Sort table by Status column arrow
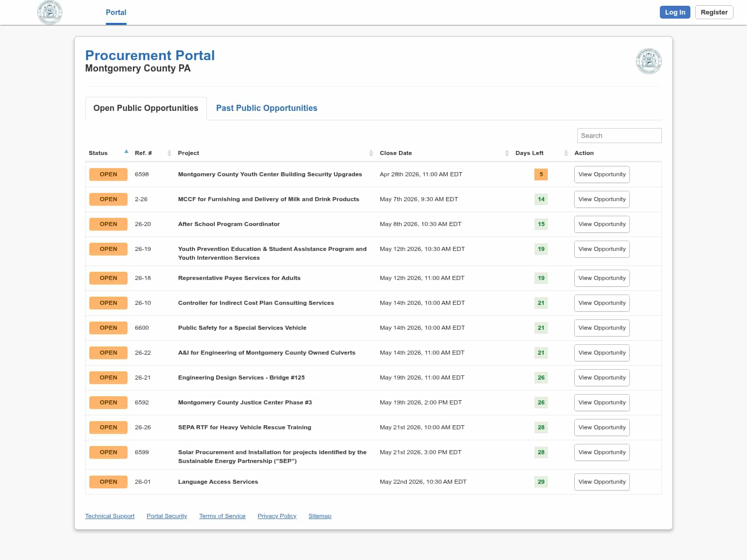The width and height of the screenshot is (747, 560). (126, 152)
